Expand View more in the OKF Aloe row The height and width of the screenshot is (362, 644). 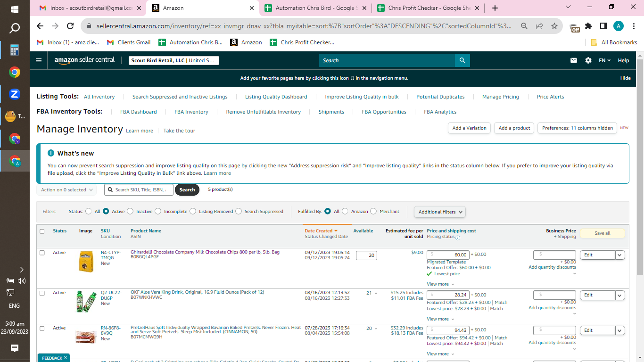pos(440,319)
